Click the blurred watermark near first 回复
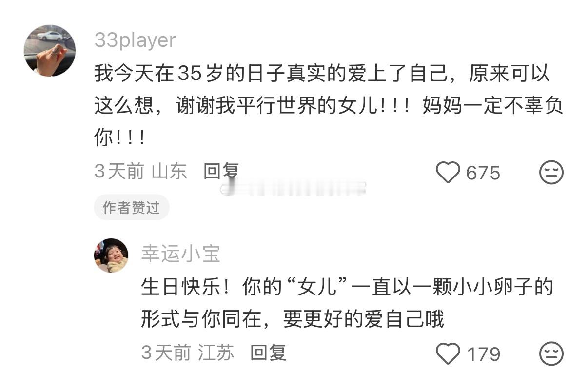The image size is (588, 373). [x=293, y=189]
